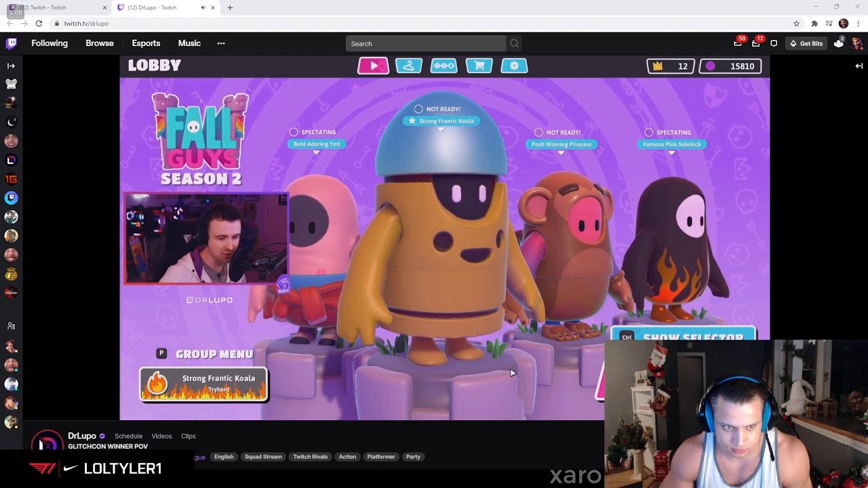Open Prime loot icon with 58 badge
868x488 pixels.
tap(738, 43)
